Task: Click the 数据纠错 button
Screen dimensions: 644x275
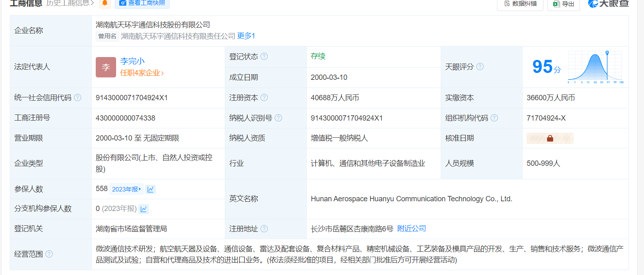Action: tap(520, 4)
